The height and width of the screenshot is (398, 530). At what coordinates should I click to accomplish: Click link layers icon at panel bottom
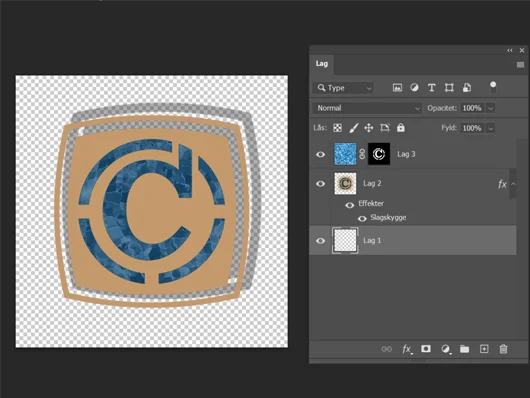pos(386,349)
